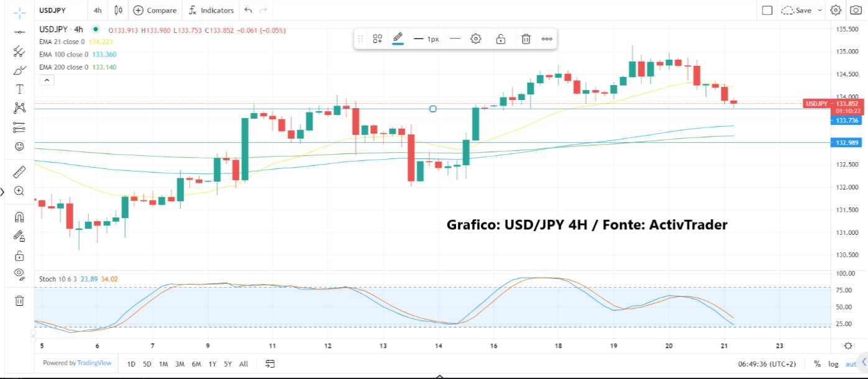Expand the Save dropdown arrow
Image resolution: width=868 pixels, height=379 pixels.
819,10
